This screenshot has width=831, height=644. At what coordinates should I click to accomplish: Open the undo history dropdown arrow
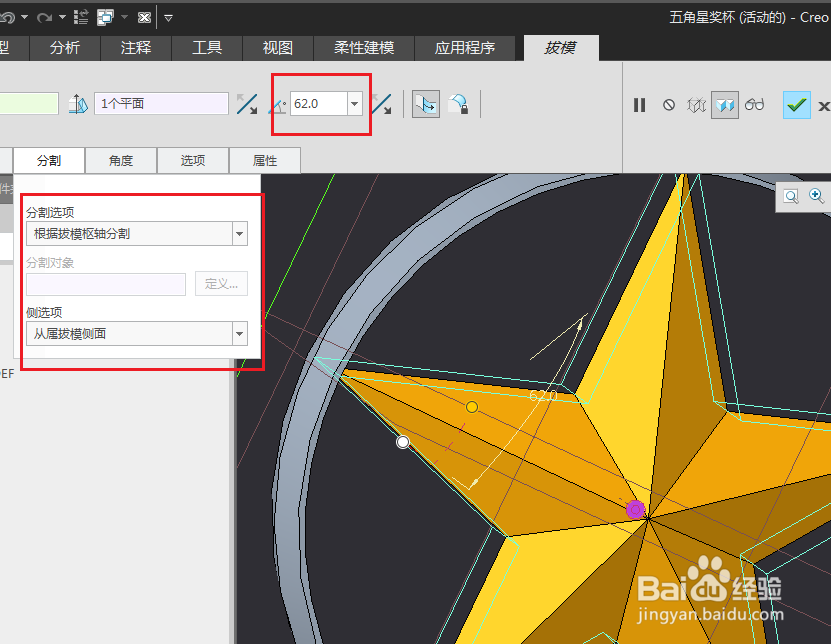click(x=24, y=17)
